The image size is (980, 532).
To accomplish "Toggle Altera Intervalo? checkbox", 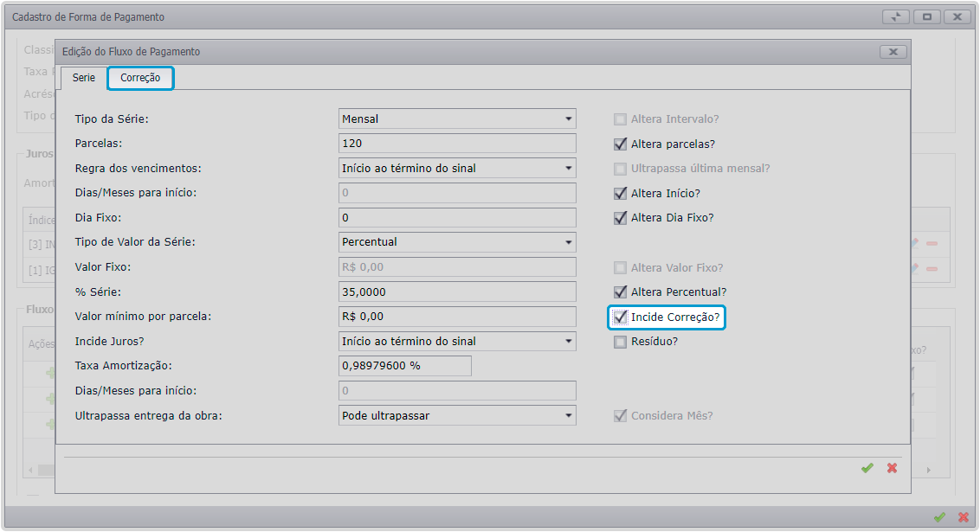I will pyautogui.click(x=620, y=119).
